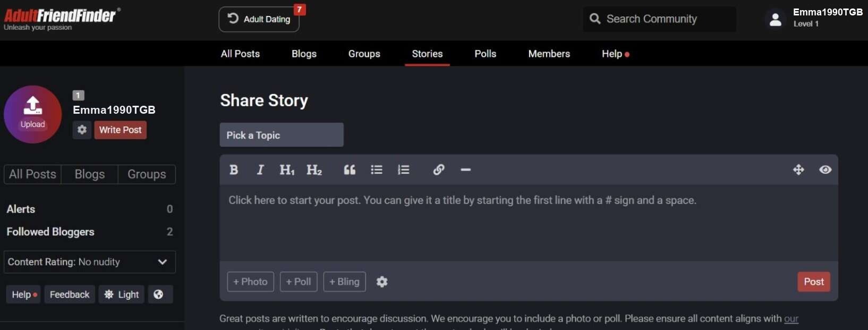Screen dimensions: 868x330
Task: Switch to the Polls tab
Action: (x=486, y=54)
